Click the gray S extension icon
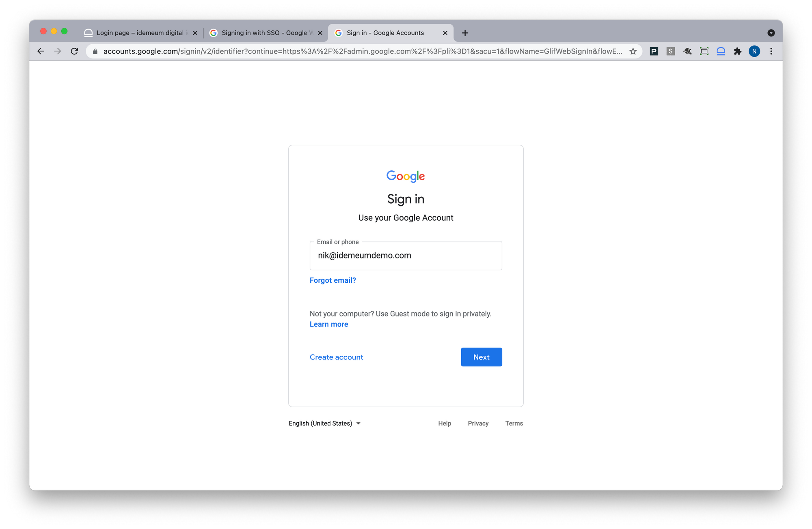 coord(671,51)
